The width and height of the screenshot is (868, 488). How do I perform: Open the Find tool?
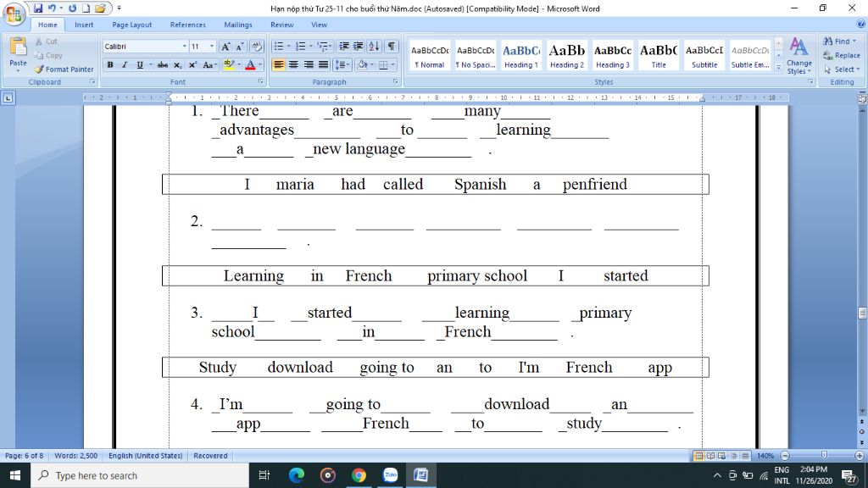coord(839,42)
